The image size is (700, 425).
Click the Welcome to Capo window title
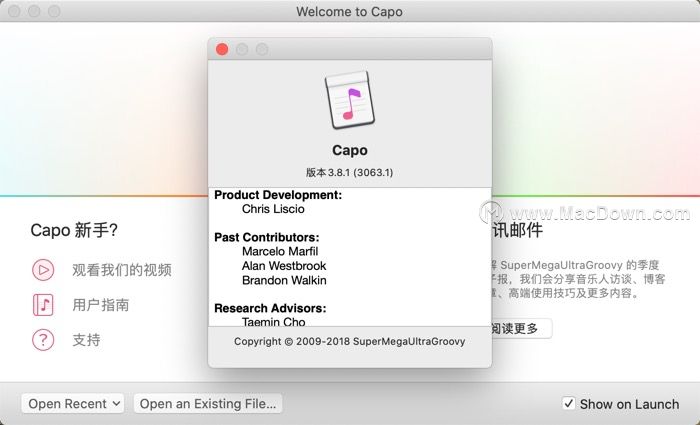pyautogui.click(x=350, y=12)
